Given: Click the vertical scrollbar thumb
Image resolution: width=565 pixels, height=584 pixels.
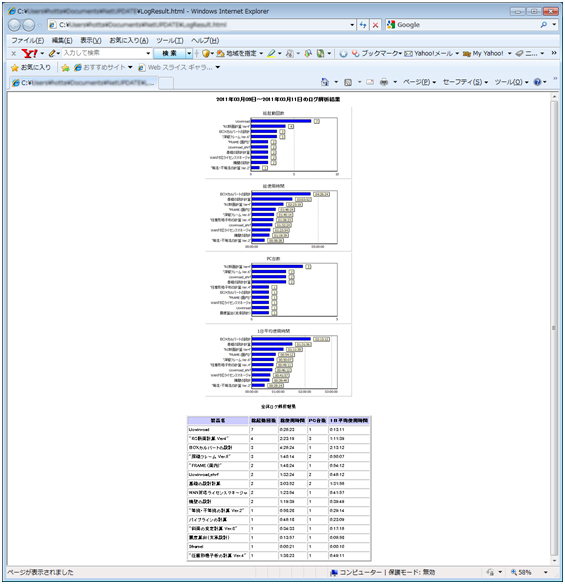Looking at the screenshot, I should [x=554, y=328].
